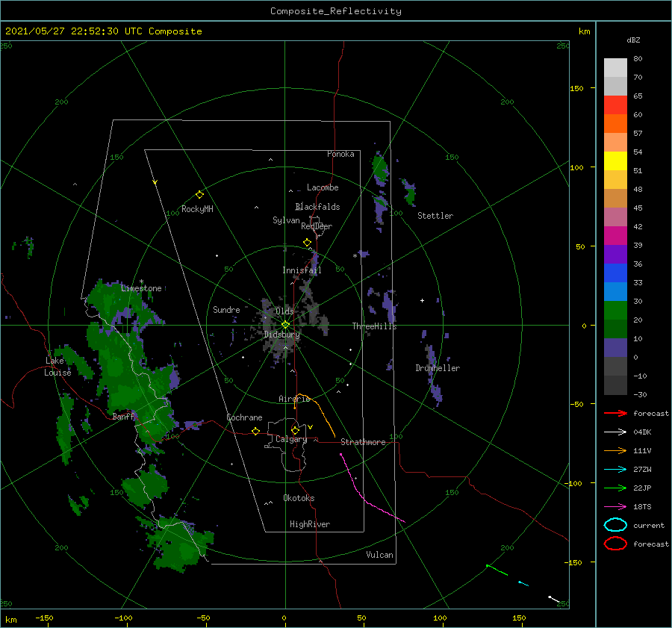Click the 80 dBZ light gray swatch

click(615, 68)
